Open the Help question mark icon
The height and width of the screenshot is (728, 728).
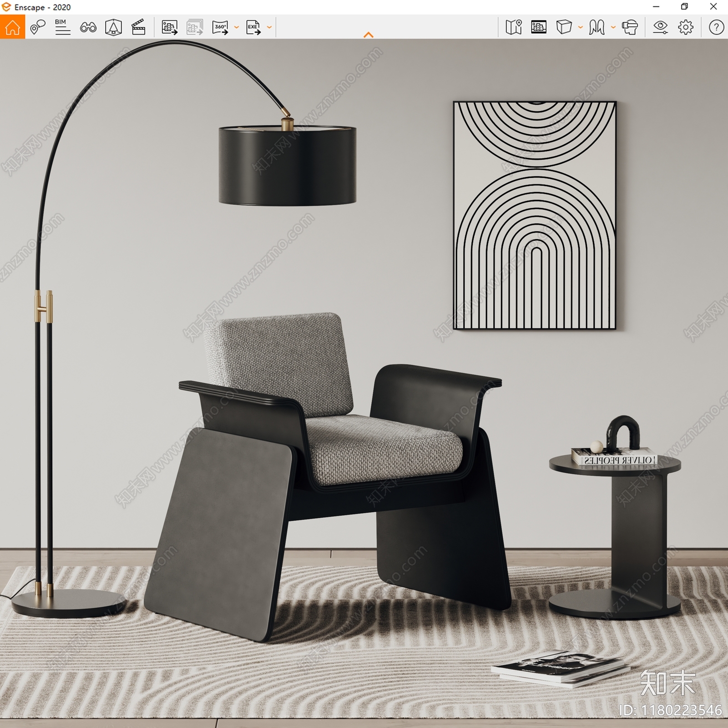716,27
